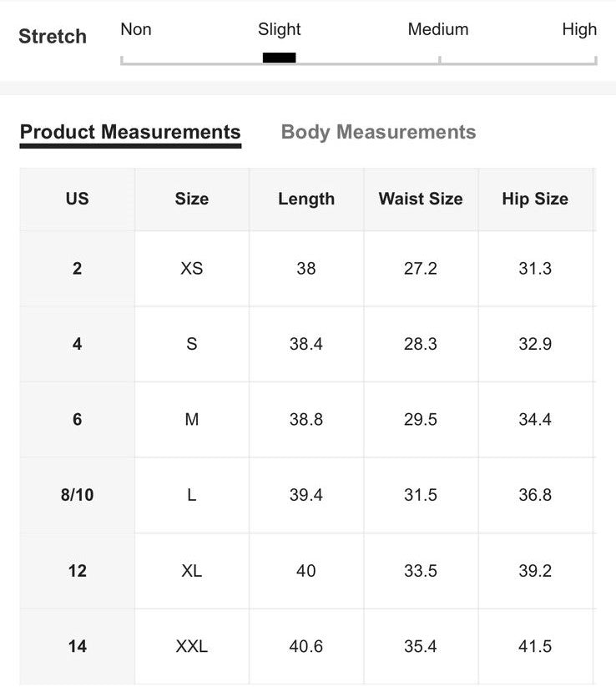Click the Slight stretch indicator on the slider
The height and width of the screenshot is (687, 616).
pos(279,56)
